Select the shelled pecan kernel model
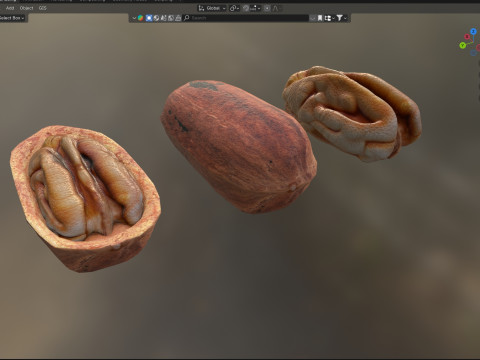 pyautogui.click(x=352, y=113)
